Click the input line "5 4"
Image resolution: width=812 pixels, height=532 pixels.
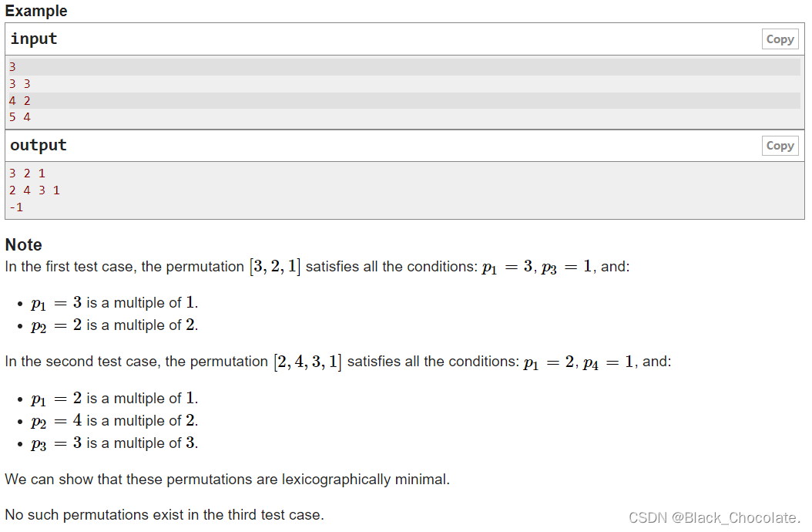(x=20, y=117)
